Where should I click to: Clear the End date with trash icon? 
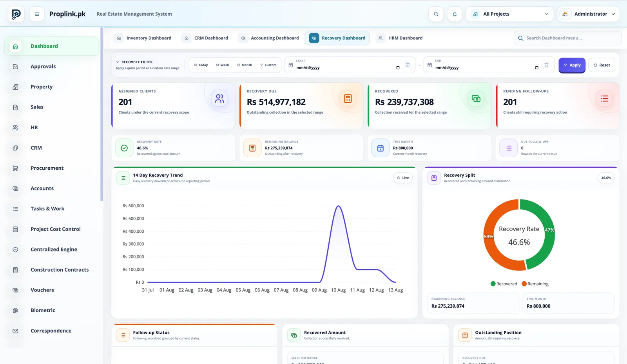point(546,65)
